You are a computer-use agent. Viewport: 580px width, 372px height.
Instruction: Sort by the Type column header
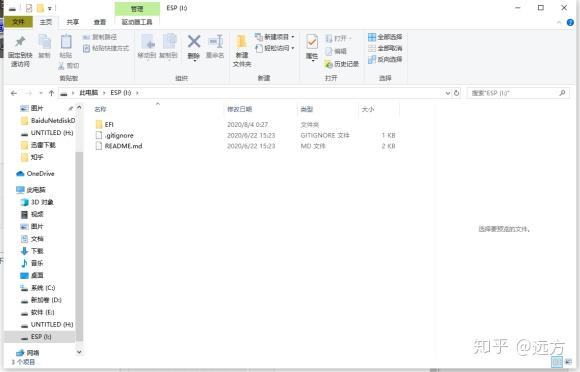coord(307,109)
